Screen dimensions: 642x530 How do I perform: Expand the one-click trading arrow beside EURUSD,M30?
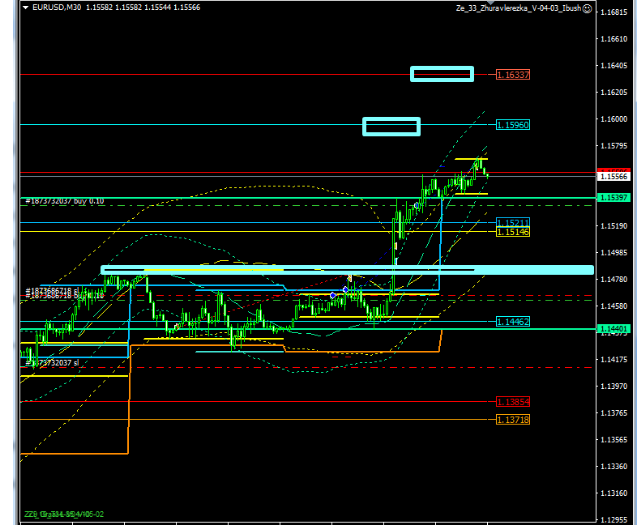click(25, 9)
